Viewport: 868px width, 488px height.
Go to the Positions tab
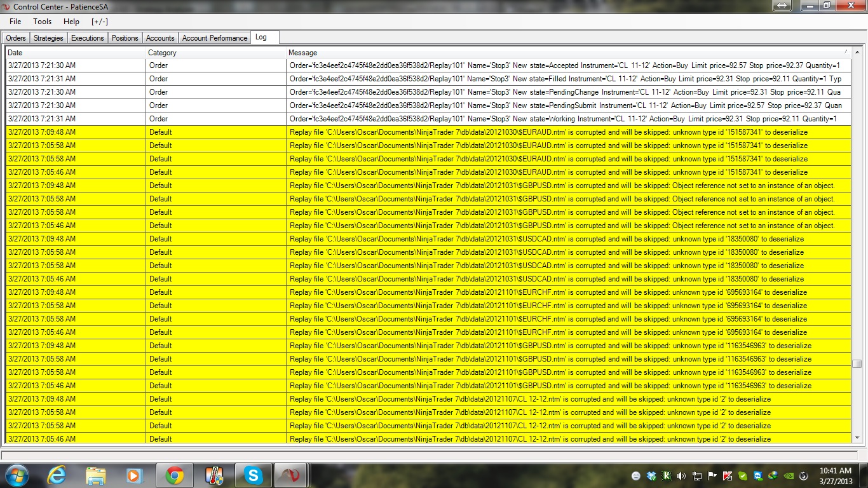tap(125, 38)
